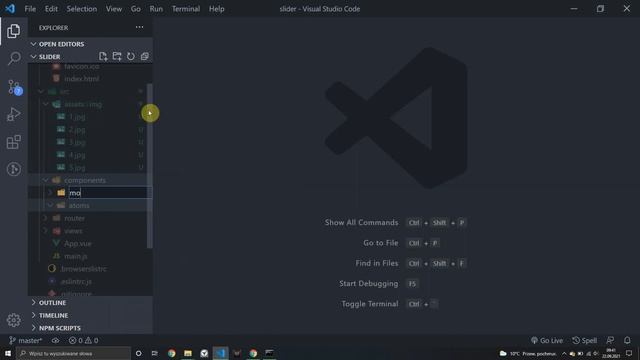Image resolution: width=640 pixels, height=360 pixels.
Task: Collapse the OPEN EDITORS section
Action: tap(90, 44)
